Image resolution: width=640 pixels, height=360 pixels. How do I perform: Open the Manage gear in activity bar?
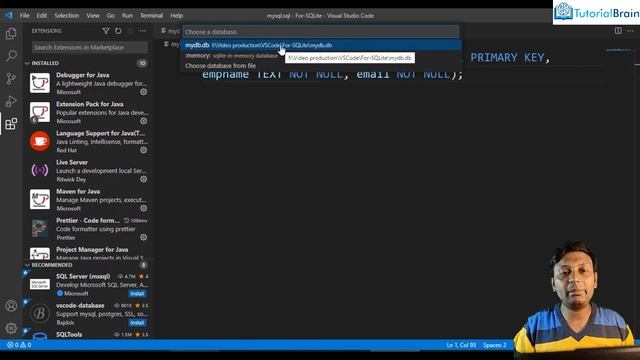point(11,328)
